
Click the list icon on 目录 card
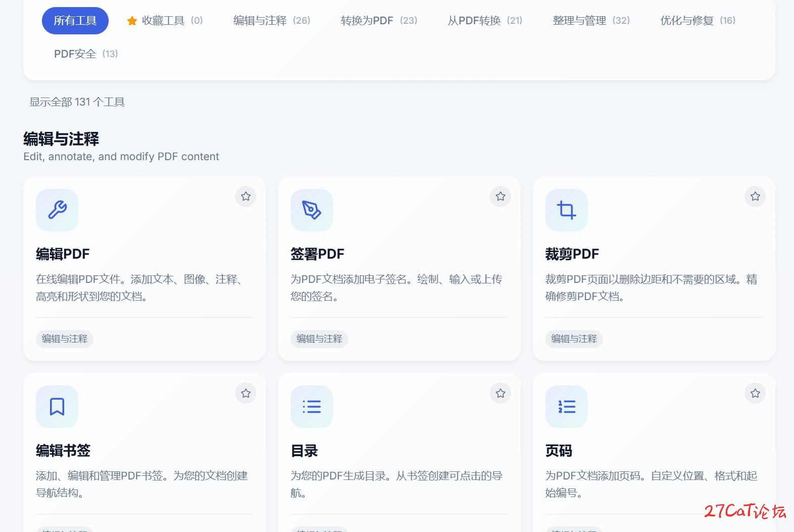(x=312, y=406)
